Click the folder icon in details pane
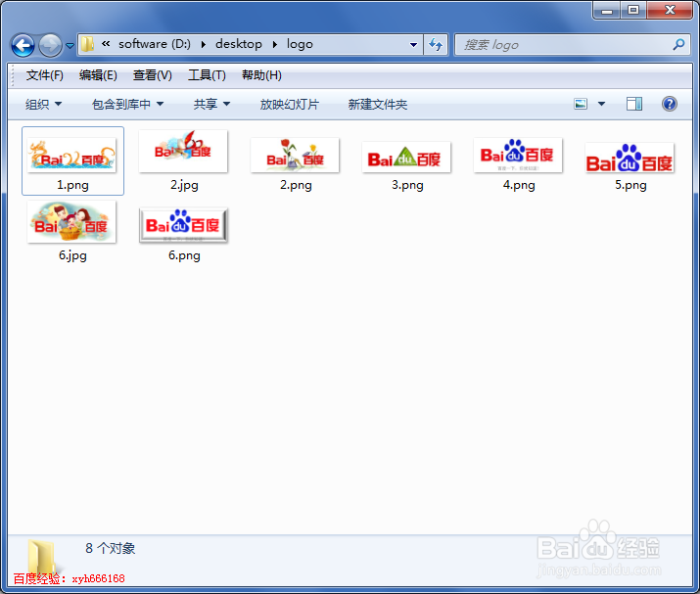The image size is (700, 594). click(x=42, y=558)
